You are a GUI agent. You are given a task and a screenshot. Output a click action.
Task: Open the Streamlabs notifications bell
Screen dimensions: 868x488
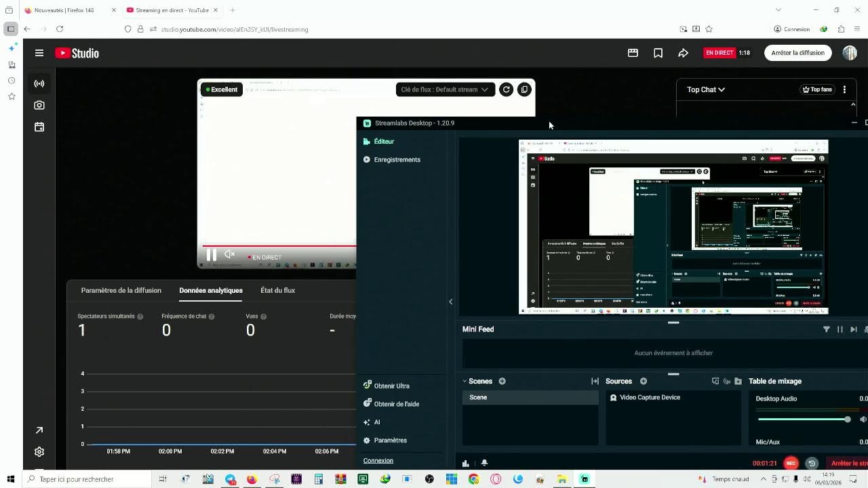coord(484,464)
